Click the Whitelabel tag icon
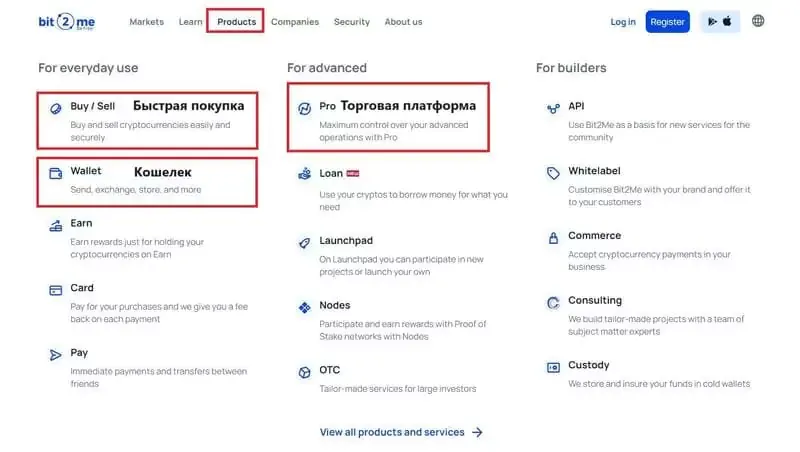This screenshot has height=452, width=800. click(x=554, y=173)
